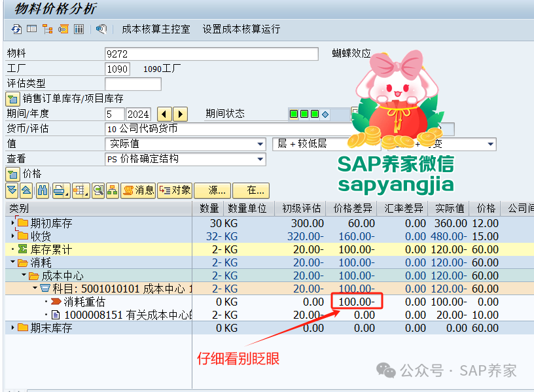The height and width of the screenshot is (392, 534).
Task: Click the 价格差异 column header
Action: click(351, 208)
